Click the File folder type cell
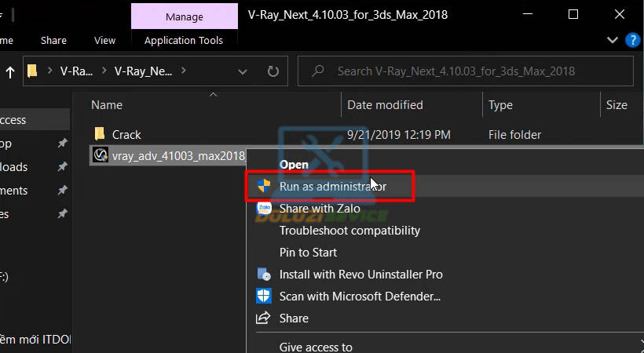This screenshot has height=353, width=644. click(x=514, y=135)
